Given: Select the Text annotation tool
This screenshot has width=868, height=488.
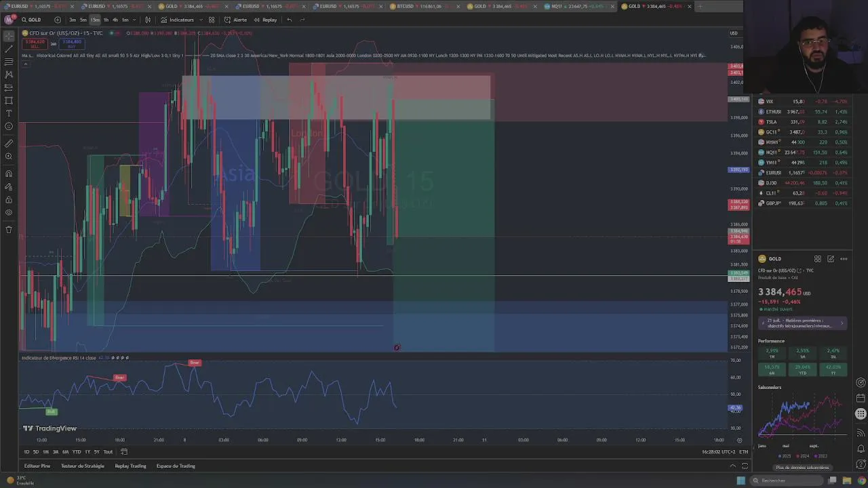Looking at the screenshot, I should pos(9,113).
